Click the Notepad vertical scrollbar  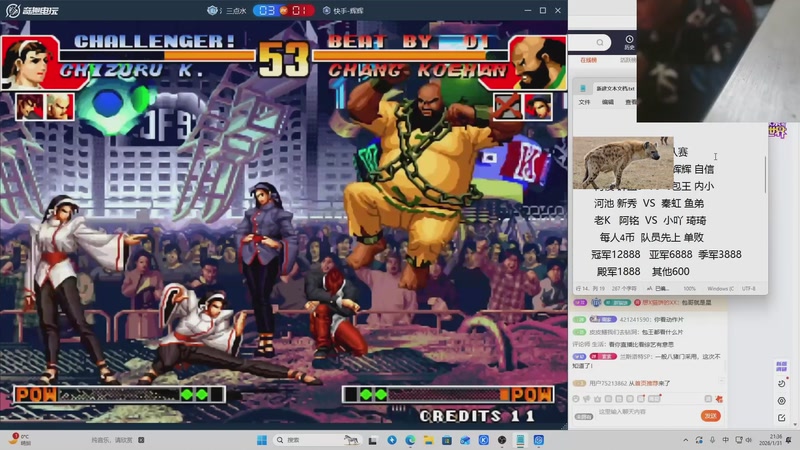[x=765, y=174]
